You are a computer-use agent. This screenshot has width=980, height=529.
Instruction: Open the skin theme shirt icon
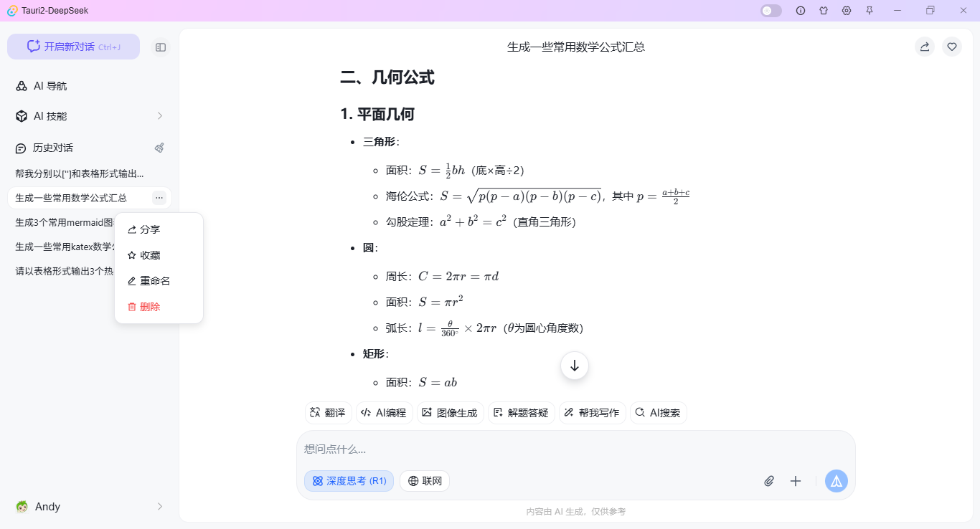[824, 11]
